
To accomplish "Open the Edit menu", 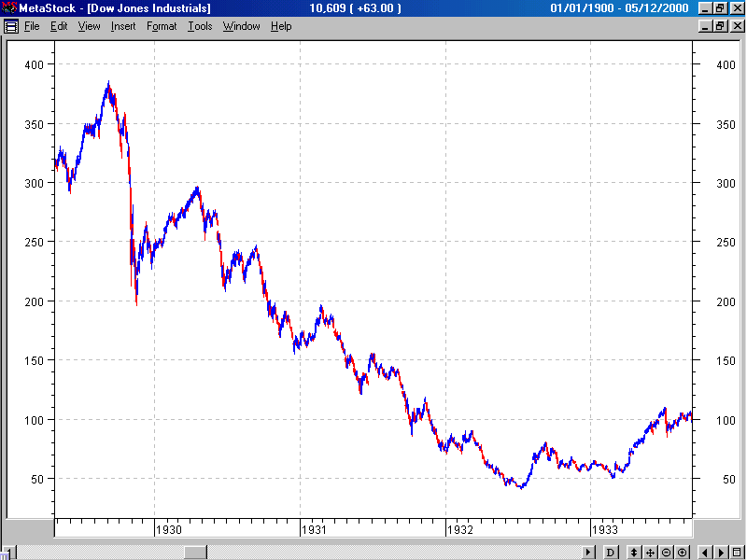I will 59,26.
